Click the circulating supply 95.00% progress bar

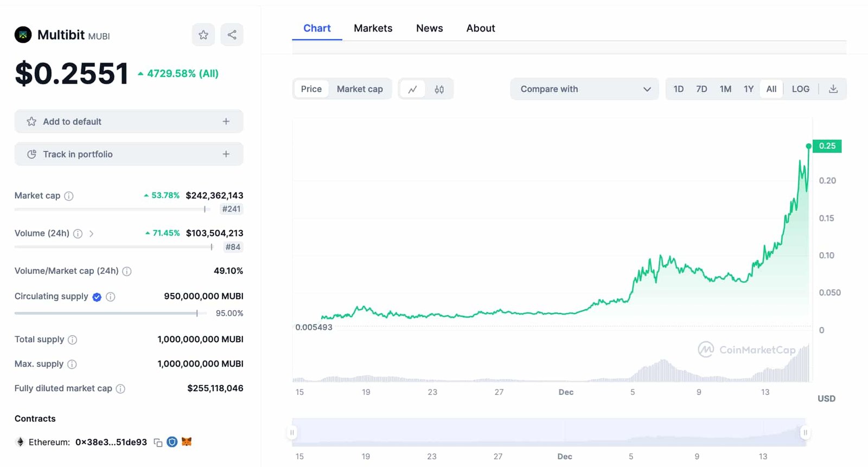111,313
